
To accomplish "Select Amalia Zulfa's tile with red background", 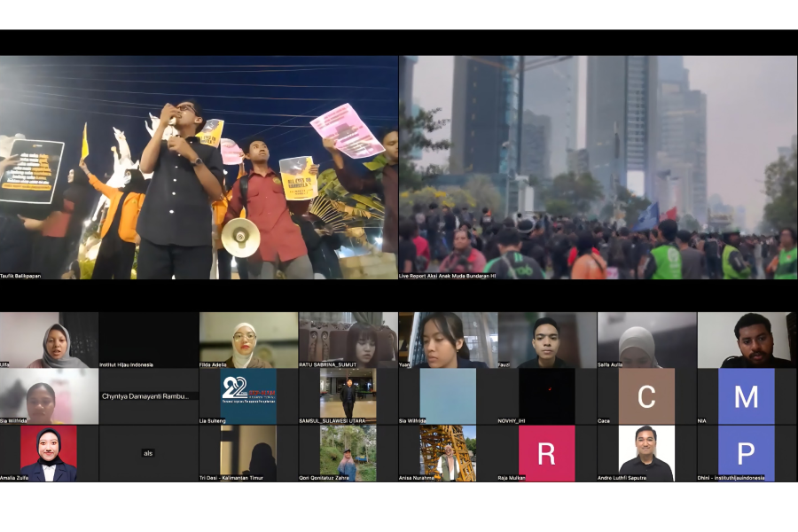I will tap(49, 454).
